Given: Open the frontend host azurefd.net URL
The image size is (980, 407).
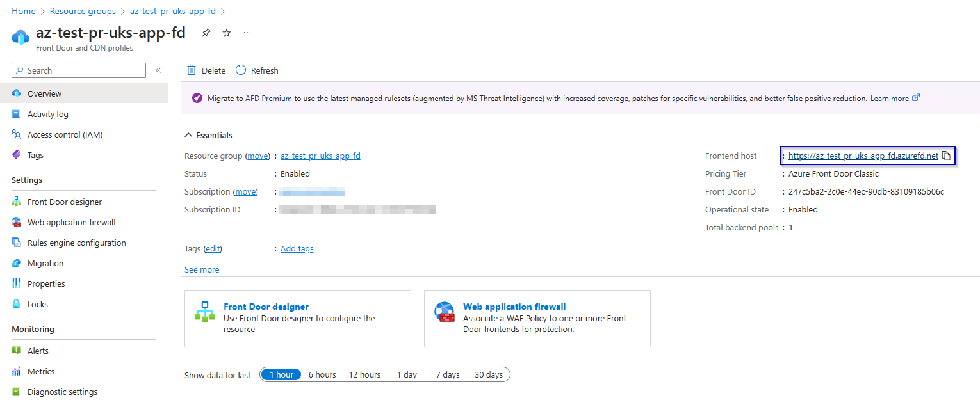Looking at the screenshot, I should 863,156.
